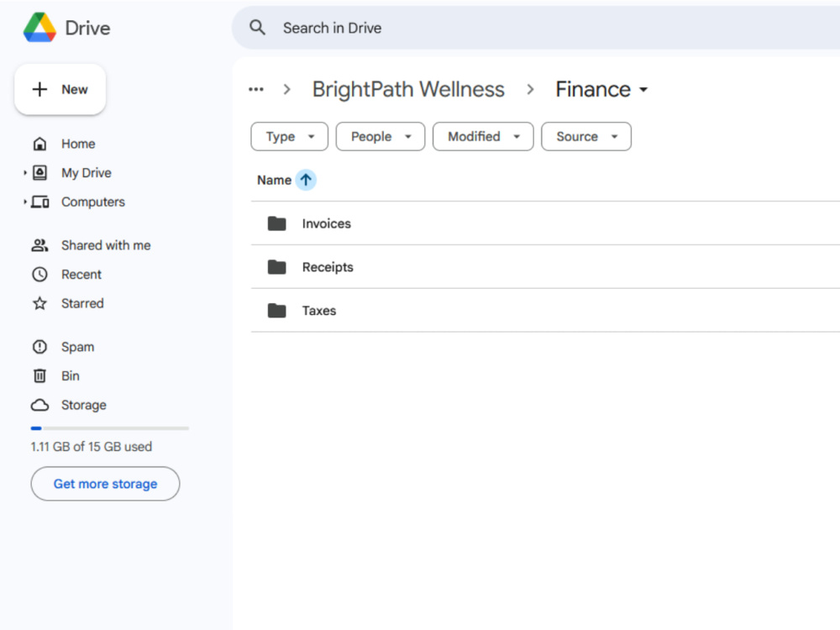Viewport: 840px width, 630px height.
Task: Click the Computers devices icon
Action: [39, 202]
